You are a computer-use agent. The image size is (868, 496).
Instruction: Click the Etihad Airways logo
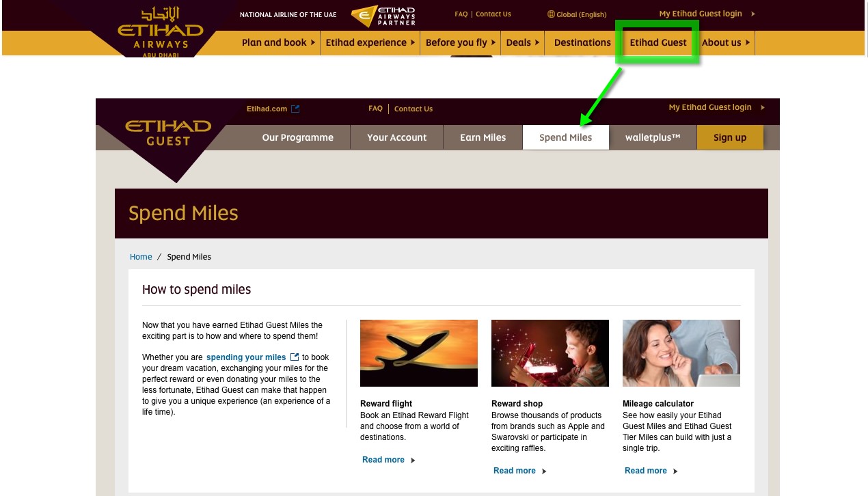[x=161, y=32]
